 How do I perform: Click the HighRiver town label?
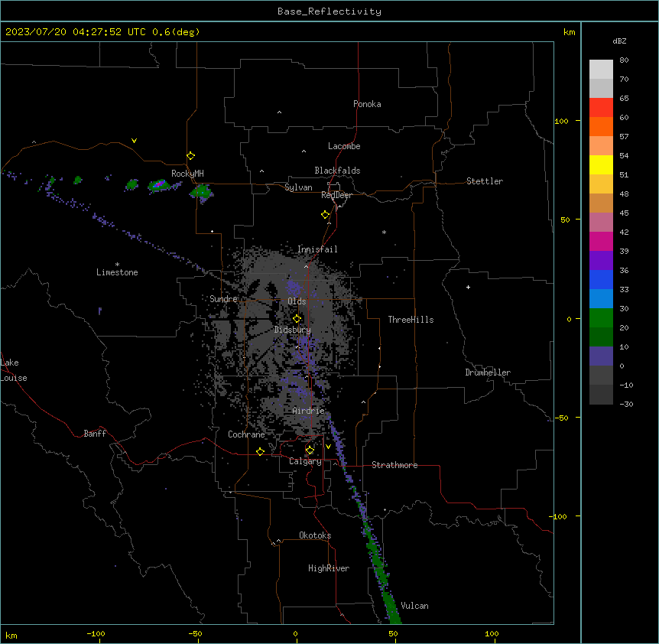pyautogui.click(x=329, y=568)
